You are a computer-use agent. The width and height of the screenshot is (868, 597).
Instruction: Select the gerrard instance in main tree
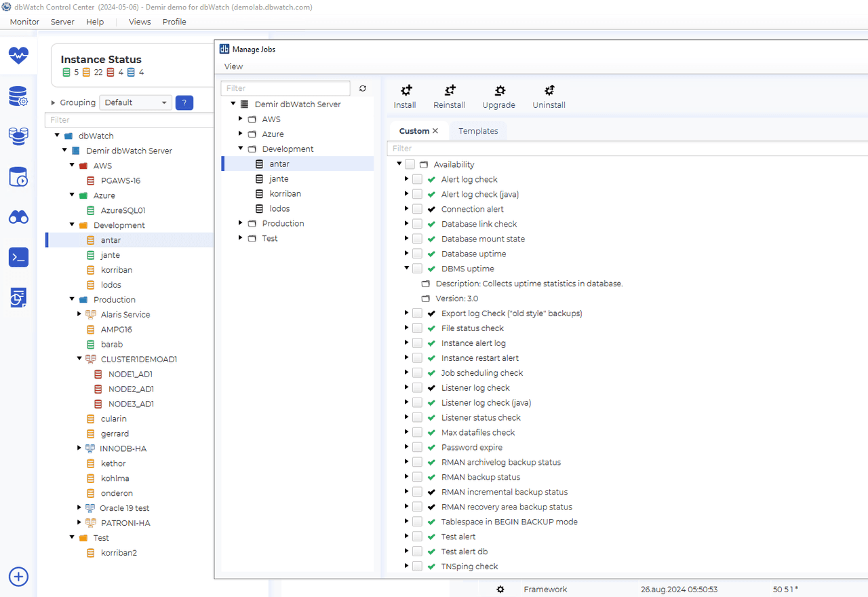115,434
